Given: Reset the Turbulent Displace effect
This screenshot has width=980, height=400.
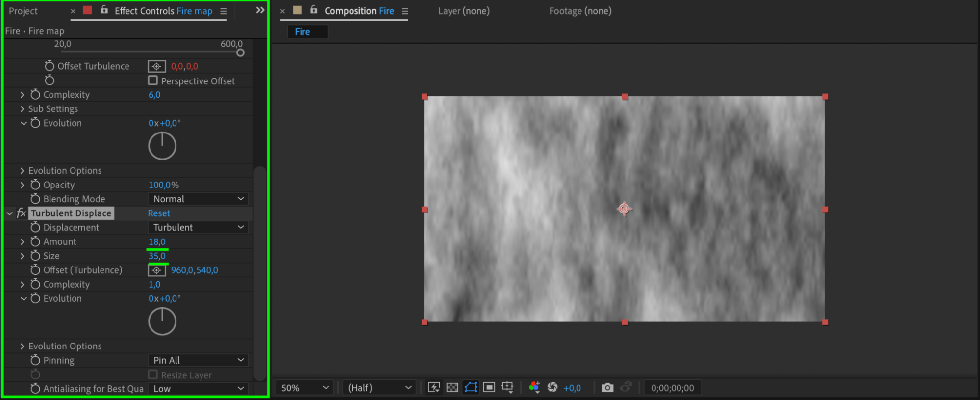Looking at the screenshot, I should click(159, 213).
